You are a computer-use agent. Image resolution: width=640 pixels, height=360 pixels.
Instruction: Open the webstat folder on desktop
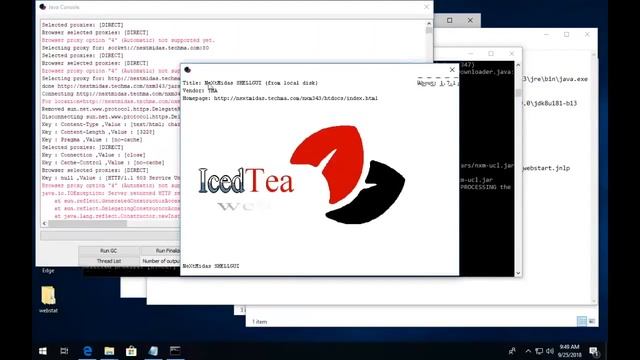pos(48,299)
